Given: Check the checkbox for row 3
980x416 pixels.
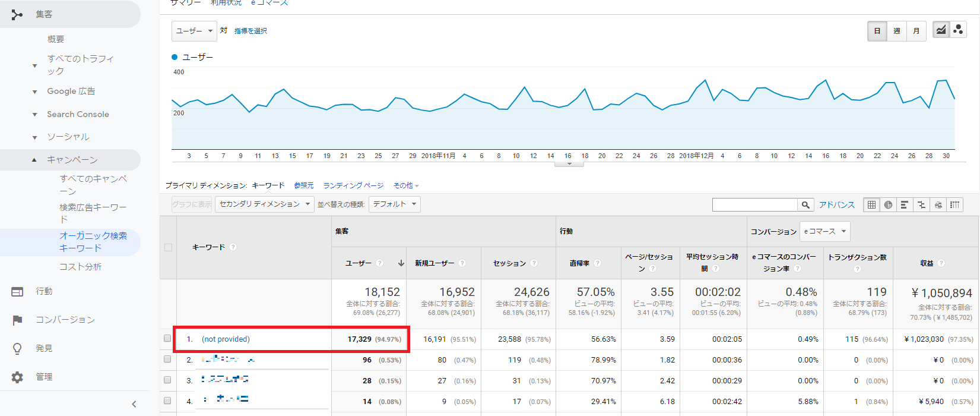Looking at the screenshot, I should pyautogui.click(x=167, y=380).
